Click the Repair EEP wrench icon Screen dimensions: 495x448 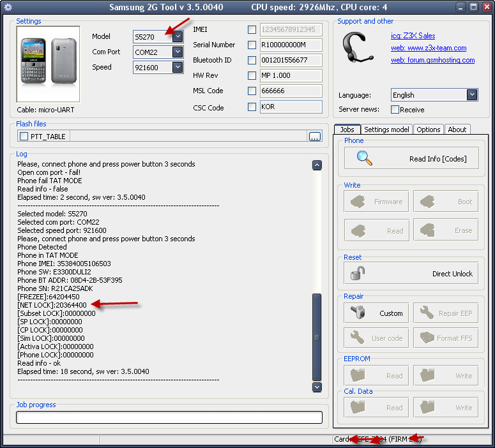(427, 313)
